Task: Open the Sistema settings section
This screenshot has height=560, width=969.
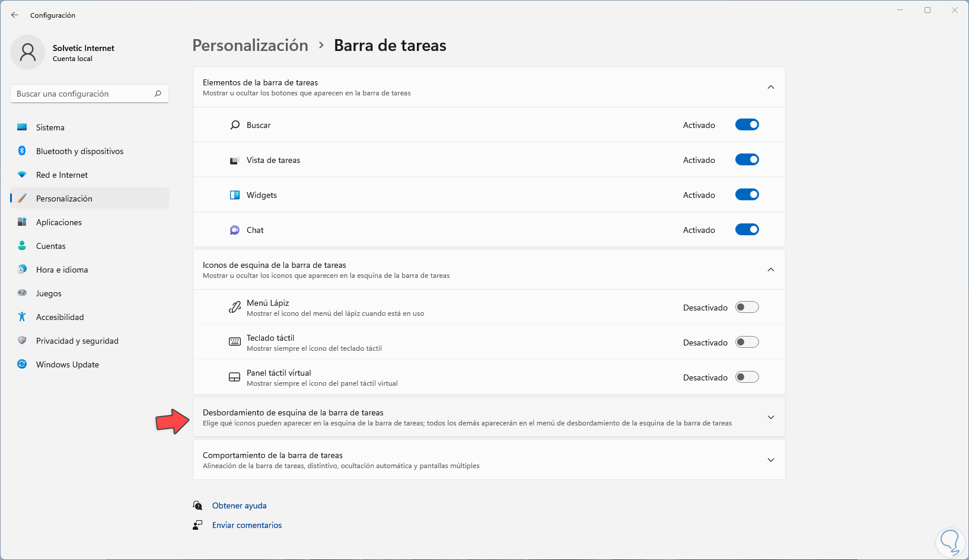Action: pos(50,127)
